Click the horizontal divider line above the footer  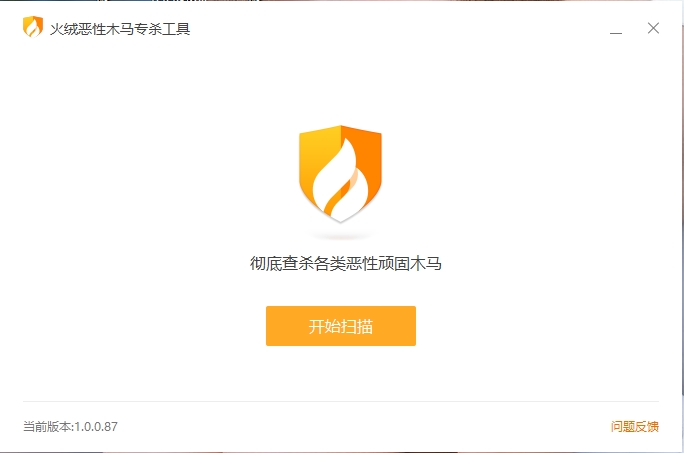(341, 401)
